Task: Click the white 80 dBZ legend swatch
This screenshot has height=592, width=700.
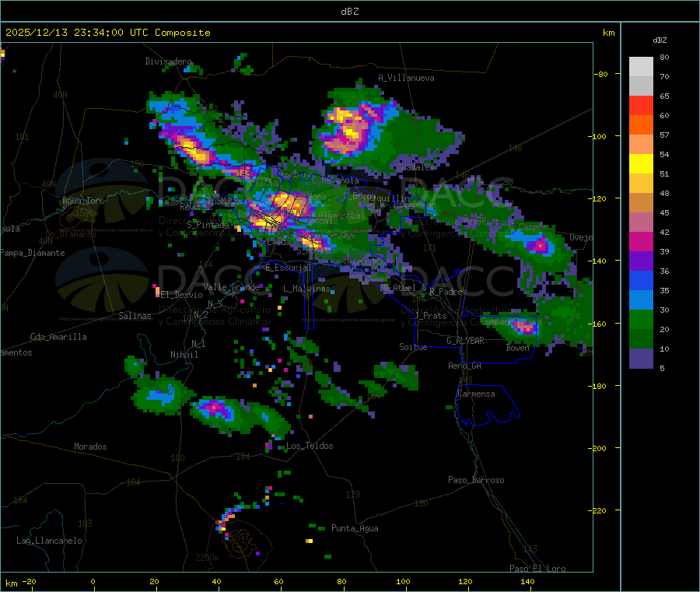Action: tap(641, 67)
